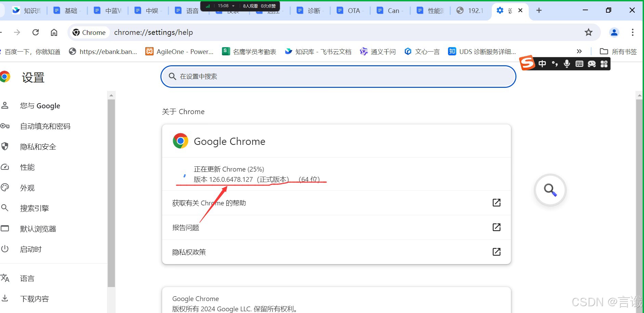Close the active settings tab
644x313 pixels.
[520, 11]
